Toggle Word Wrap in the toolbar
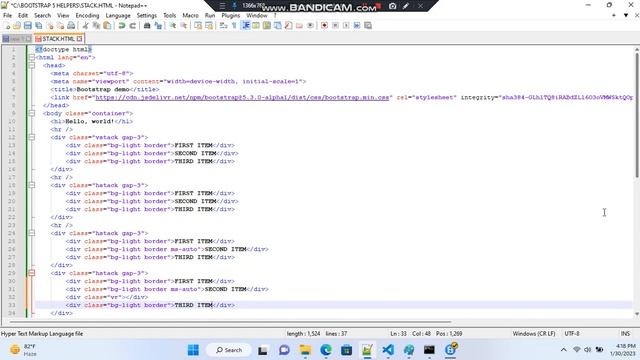The height and width of the screenshot is (360, 640). (223, 25)
